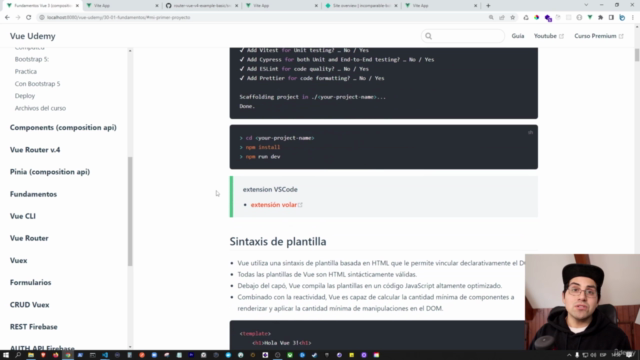Click the instructor webcam thumbnail
The image size is (640, 360).
[582, 302]
